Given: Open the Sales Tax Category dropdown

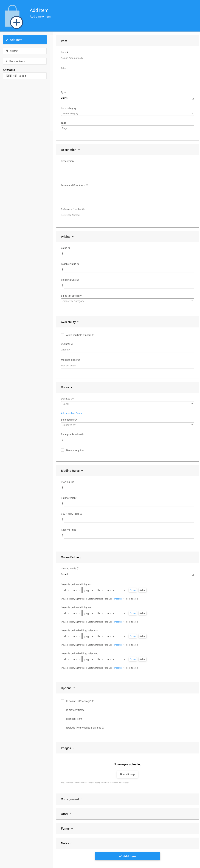Looking at the screenshot, I should point(127,301).
